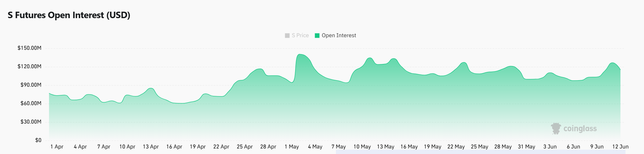Select the 1 Apr date tick
The height and width of the screenshot is (154, 644).
point(57,147)
